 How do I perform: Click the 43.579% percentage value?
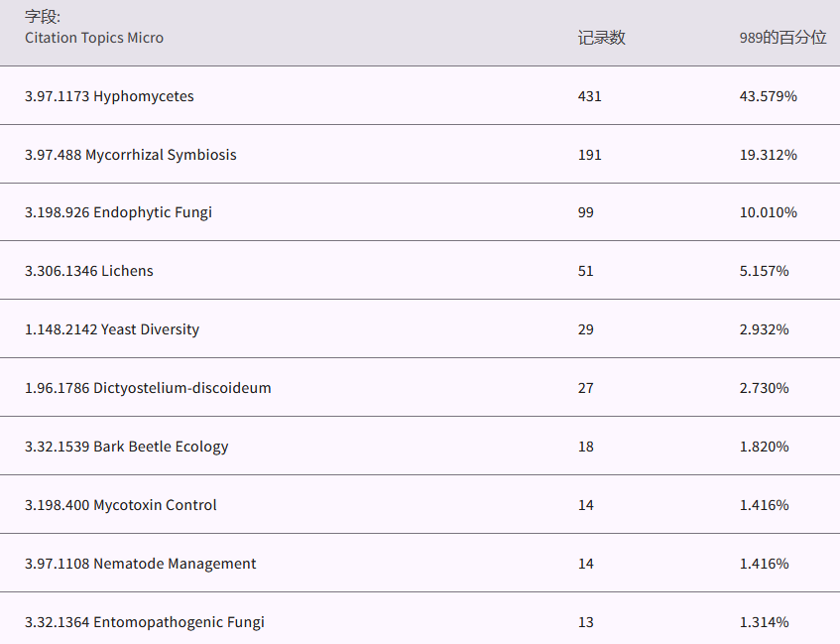pyautogui.click(x=768, y=96)
